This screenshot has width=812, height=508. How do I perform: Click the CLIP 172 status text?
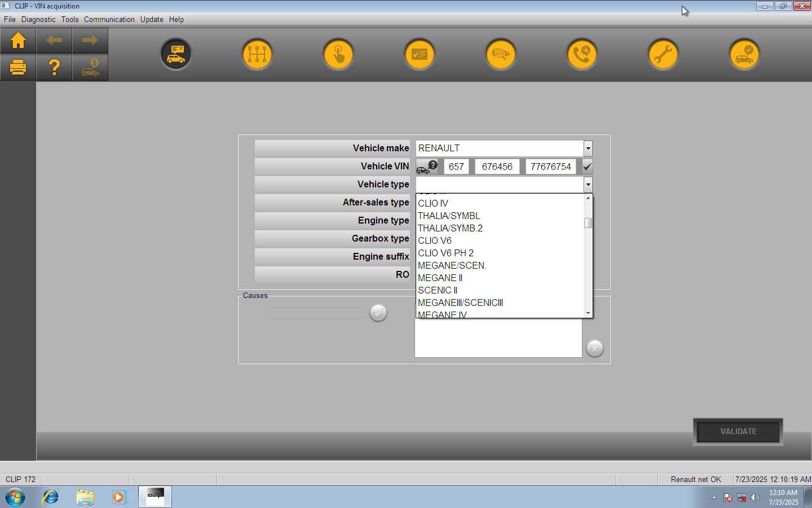pos(21,479)
